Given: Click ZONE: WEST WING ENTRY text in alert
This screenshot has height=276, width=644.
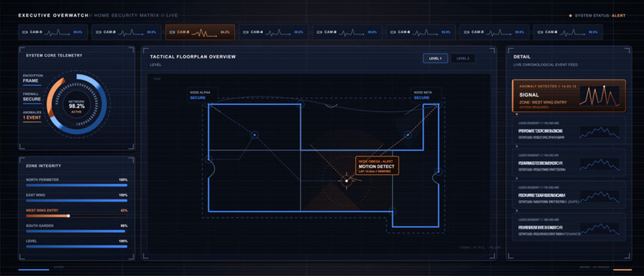Looking at the screenshot, I should point(542,102).
